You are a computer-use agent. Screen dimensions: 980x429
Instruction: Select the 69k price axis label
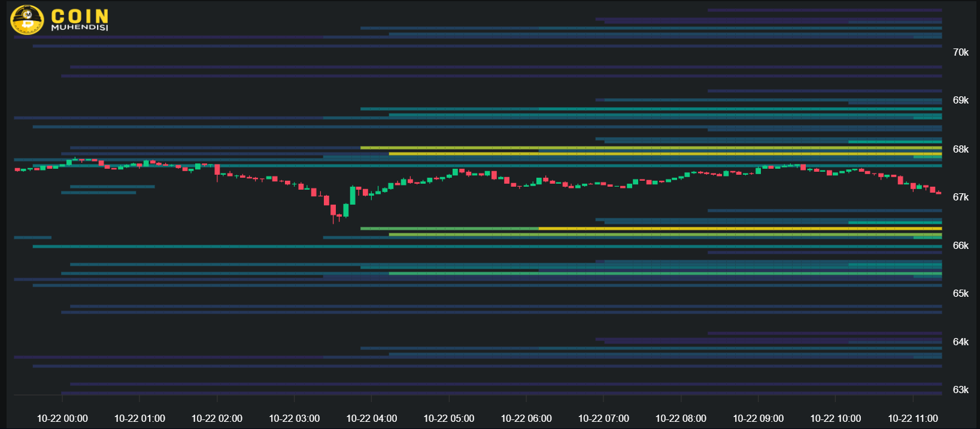click(960, 101)
